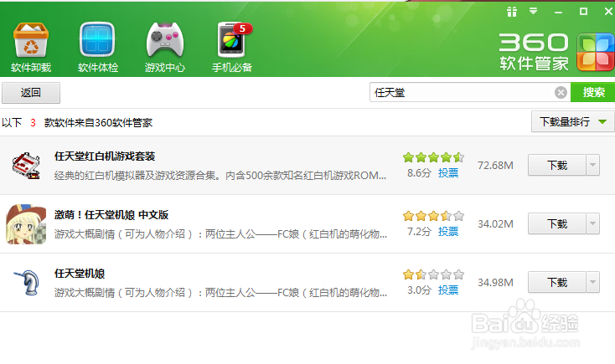Viewport: 615px width, 364px height.
Task: Open 任天堂红白机游戏套装 title
Action: (x=105, y=156)
